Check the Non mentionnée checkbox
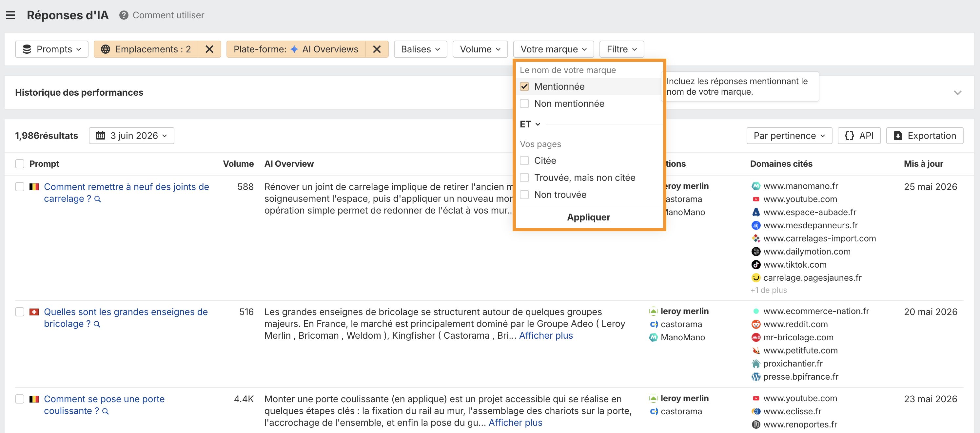This screenshot has height=433, width=980. click(524, 104)
